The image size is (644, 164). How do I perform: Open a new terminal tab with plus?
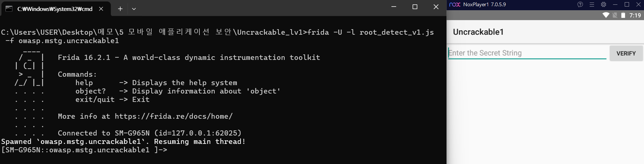point(120,9)
